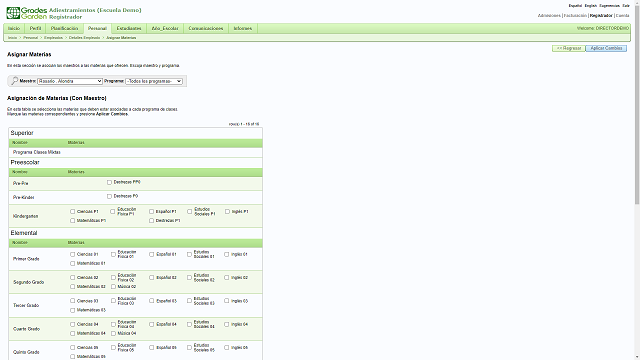The height and width of the screenshot is (360, 640).
Task: Check Educación Física 01 checkbox
Action: tap(113, 254)
